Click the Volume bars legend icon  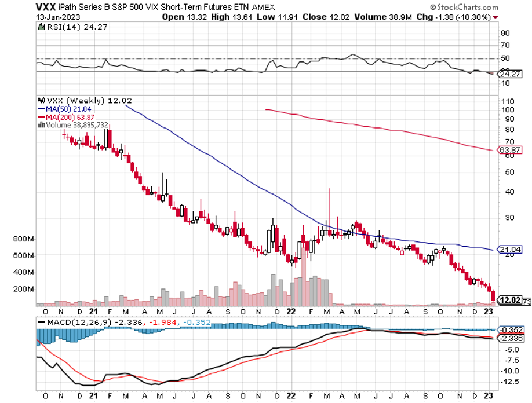click(39, 124)
